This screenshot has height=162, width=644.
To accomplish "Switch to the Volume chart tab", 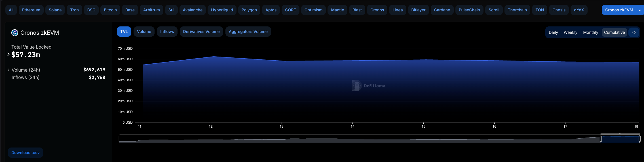I will click(x=144, y=32).
